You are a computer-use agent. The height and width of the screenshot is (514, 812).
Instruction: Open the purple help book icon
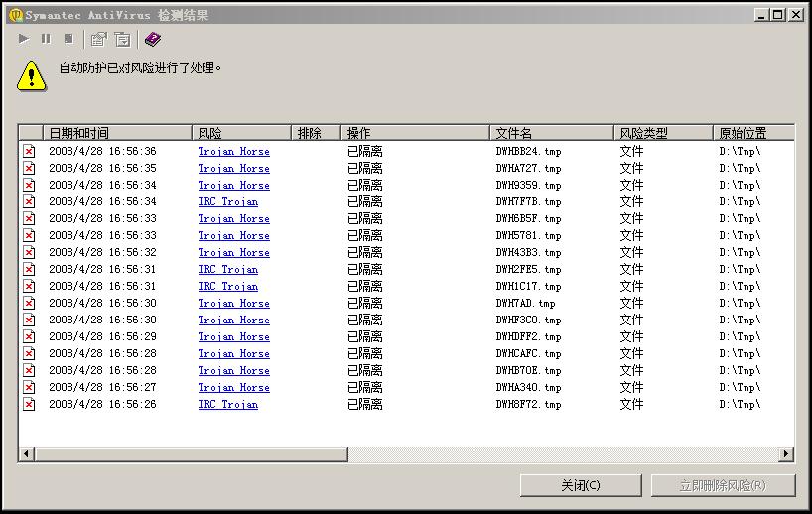click(x=153, y=40)
